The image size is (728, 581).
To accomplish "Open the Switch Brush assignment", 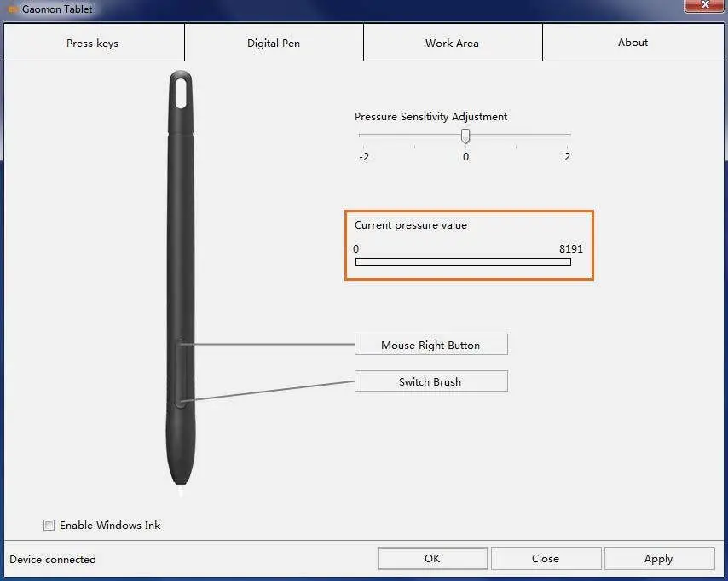I will coord(430,381).
